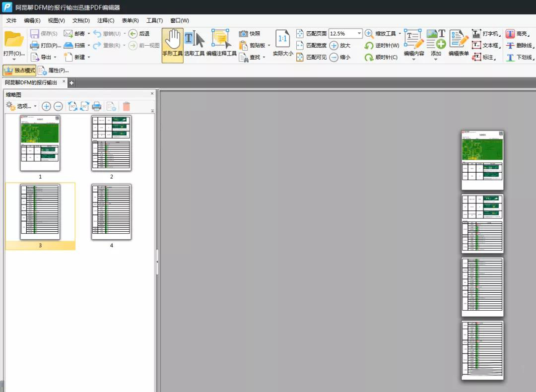Click the Snapshot camera icon (快照)
The height and width of the screenshot is (392, 536).
tap(244, 34)
